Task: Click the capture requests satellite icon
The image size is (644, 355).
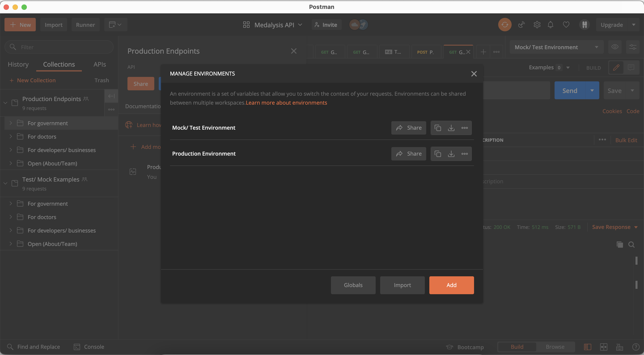Action: pos(521,25)
